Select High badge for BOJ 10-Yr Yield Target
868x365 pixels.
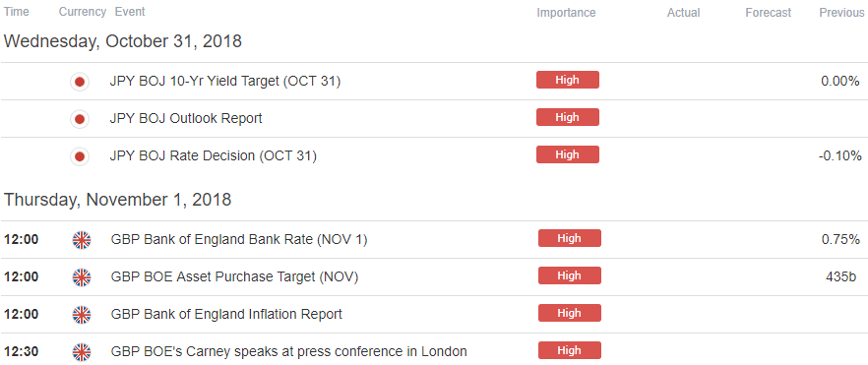pyautogui.click(x=568, y=81)
